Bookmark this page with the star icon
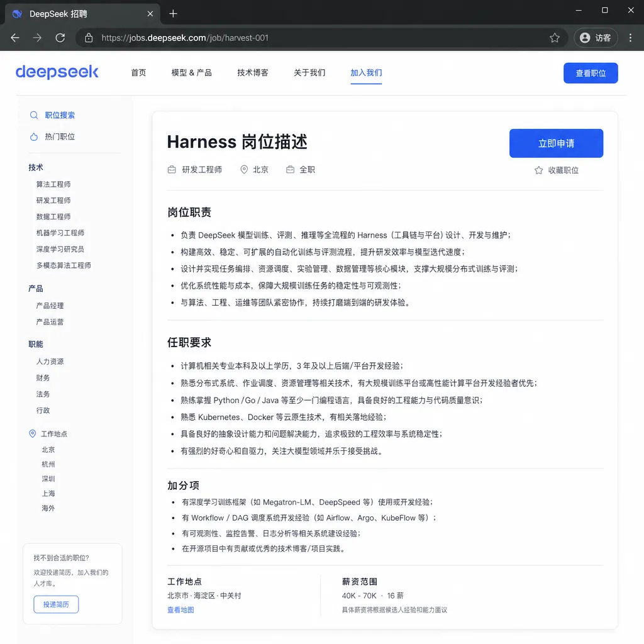This screenshot has width=644, height=644. [555, 38]
